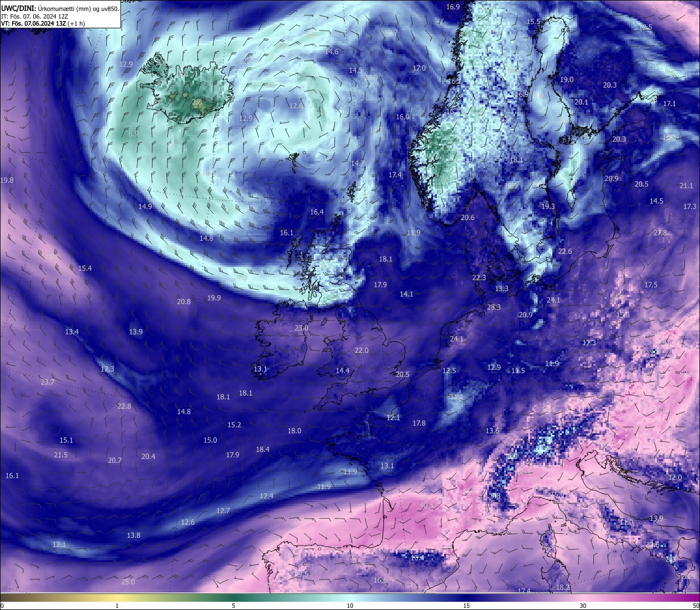
Task: Click the '22.6' value on the map
Action: 565,252
